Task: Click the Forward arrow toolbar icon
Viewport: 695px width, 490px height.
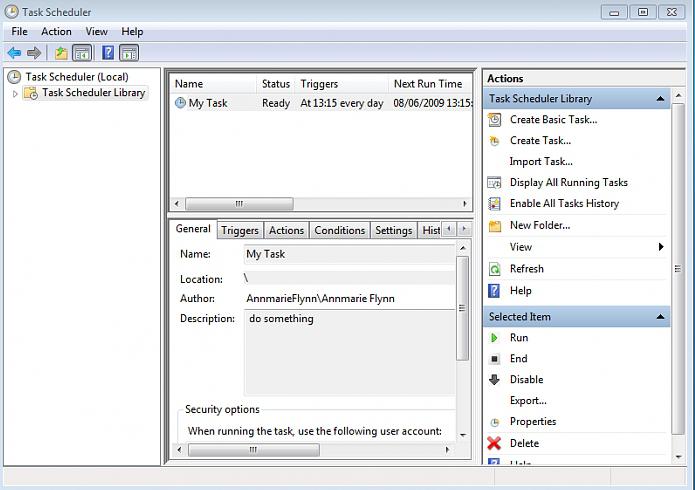Action: pos(34,53)
